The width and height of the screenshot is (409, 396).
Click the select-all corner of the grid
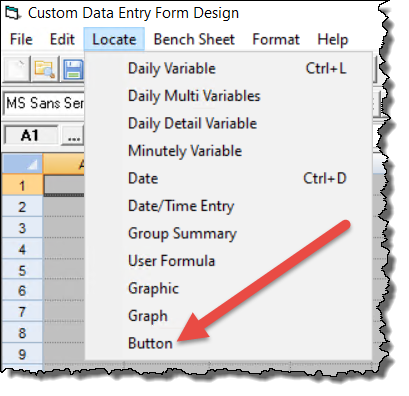(x=22, y=164)
